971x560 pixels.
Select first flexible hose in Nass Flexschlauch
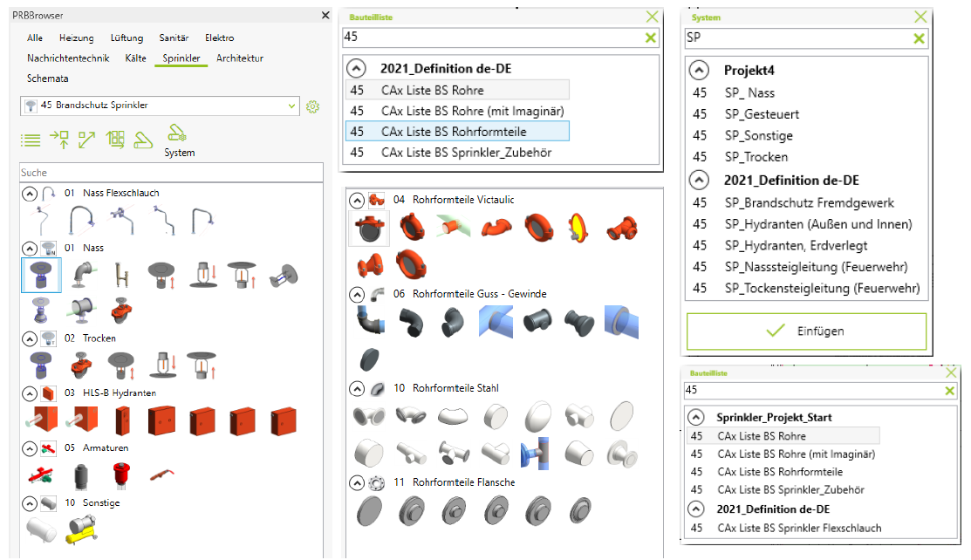pos(42,220)
